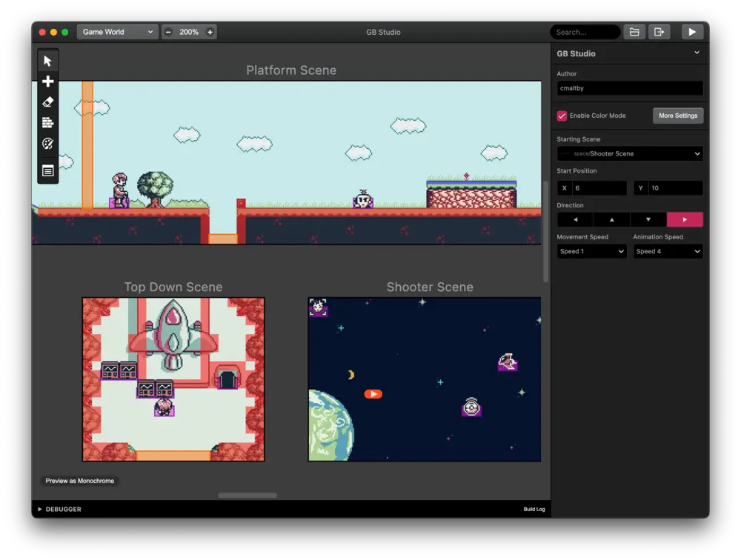Set direction to up arrow
This screenshot has width=741, height=560.
tap(611, 219)
